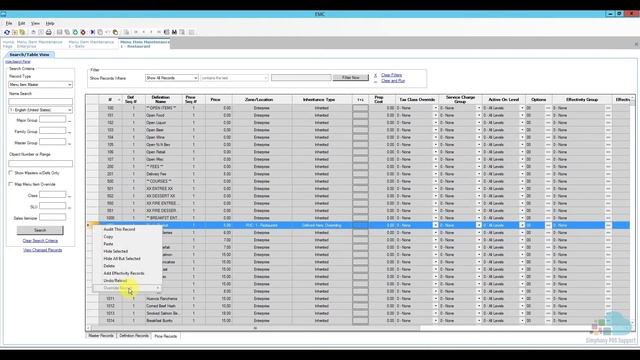The height and width of the screenshot is (360, 640).
Task: Click the Definition Name column header
Action: pyautogui.click(x=160, y=100)
